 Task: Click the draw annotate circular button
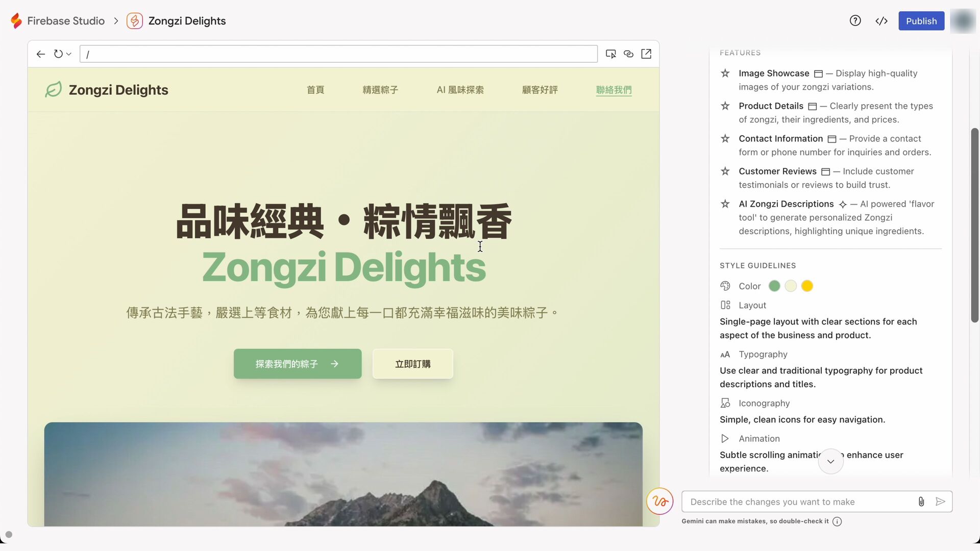(x=660, y=502)
